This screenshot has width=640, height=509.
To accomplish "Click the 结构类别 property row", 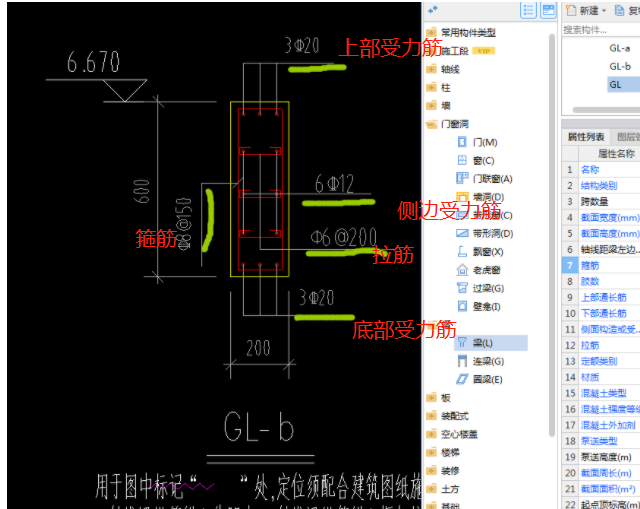I will point(601,186).
